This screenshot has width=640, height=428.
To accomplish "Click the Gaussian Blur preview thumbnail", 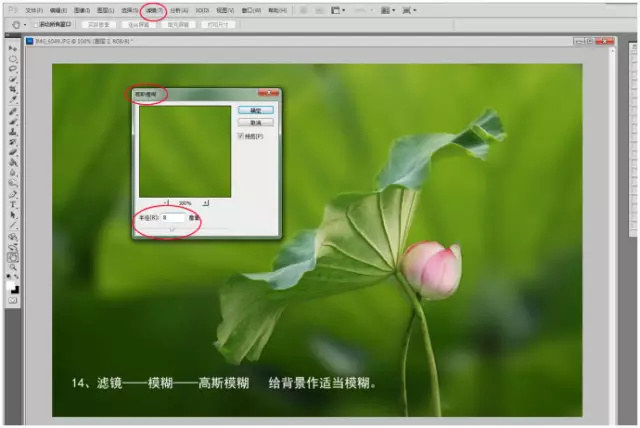I will (x=185, y=151).
